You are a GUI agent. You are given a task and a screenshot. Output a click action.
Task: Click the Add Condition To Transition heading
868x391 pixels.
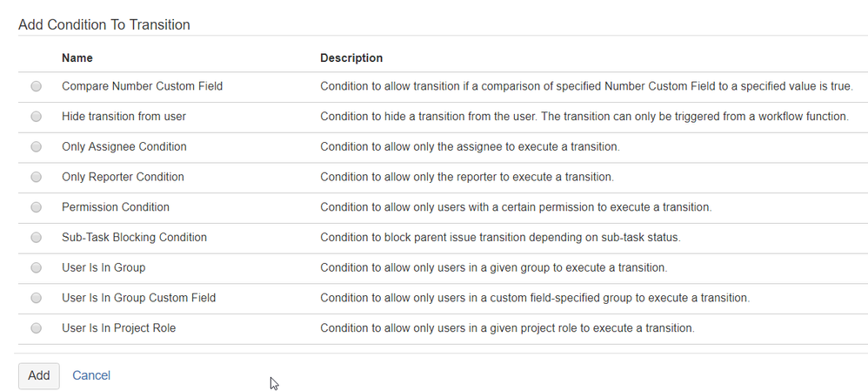click(x=104, y=24)
